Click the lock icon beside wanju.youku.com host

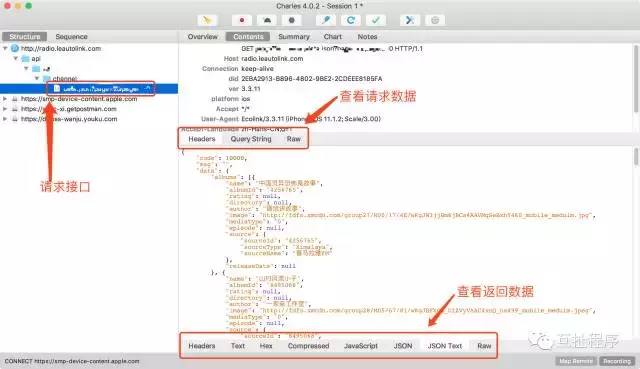[x=15, y=119]
